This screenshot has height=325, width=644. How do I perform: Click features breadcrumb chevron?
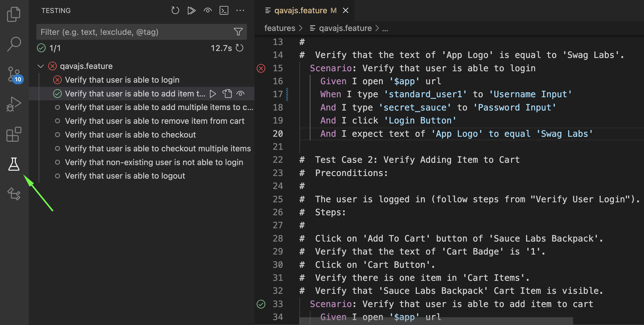[x=301, y=28]
